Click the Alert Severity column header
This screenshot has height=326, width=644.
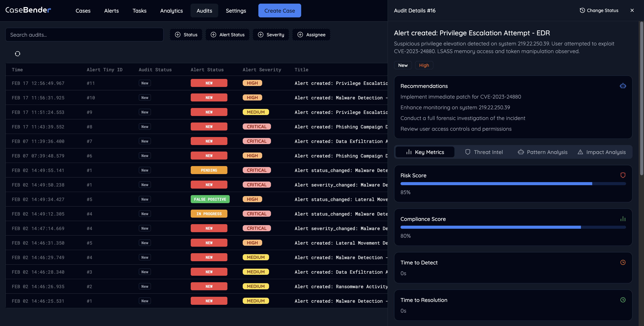click(262, 70)
